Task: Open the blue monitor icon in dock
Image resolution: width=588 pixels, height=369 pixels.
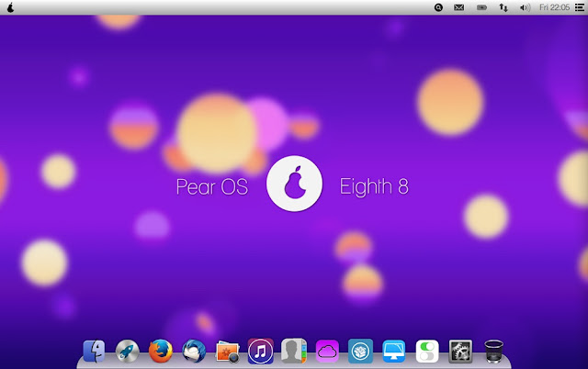Action: [x=394, y=351]
